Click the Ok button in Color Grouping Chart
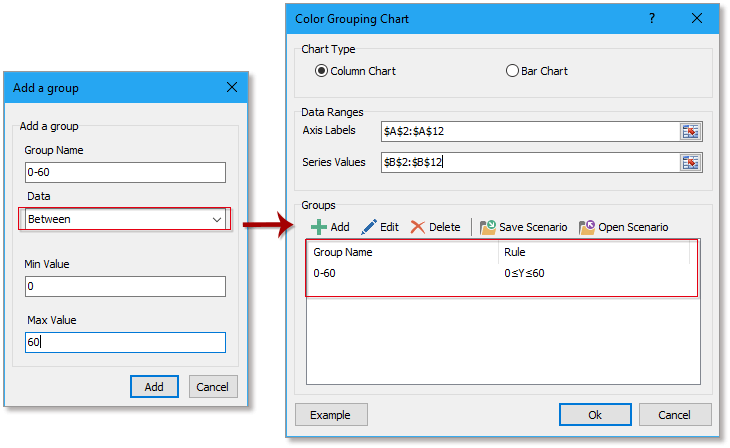 point(595,414)
